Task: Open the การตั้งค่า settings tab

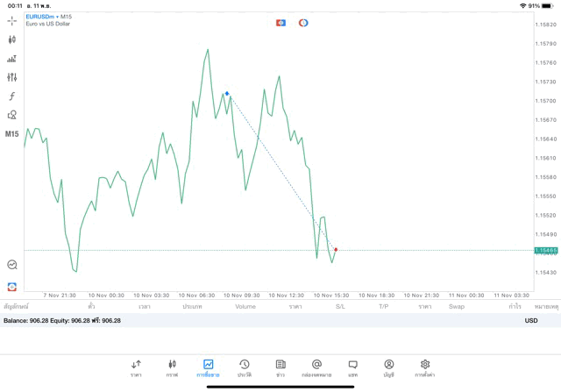Action: coord(425,367)
